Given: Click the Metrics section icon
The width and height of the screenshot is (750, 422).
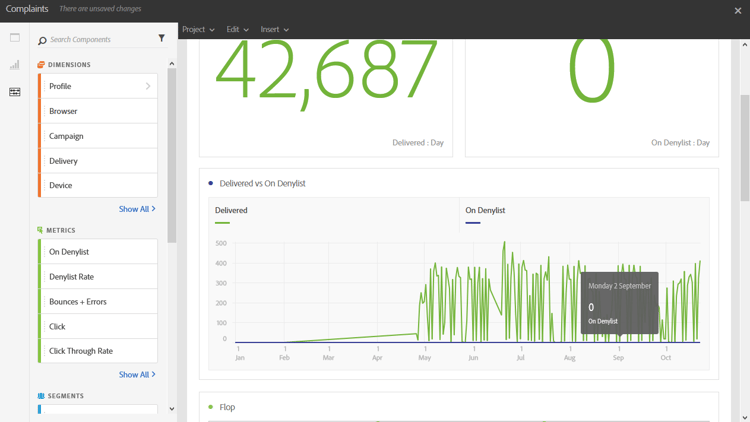Looking at the screenshot, I should 40,230.
